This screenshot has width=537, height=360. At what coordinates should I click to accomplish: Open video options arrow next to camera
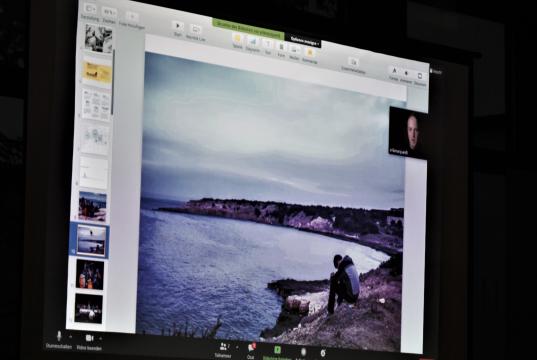(100, 339)
